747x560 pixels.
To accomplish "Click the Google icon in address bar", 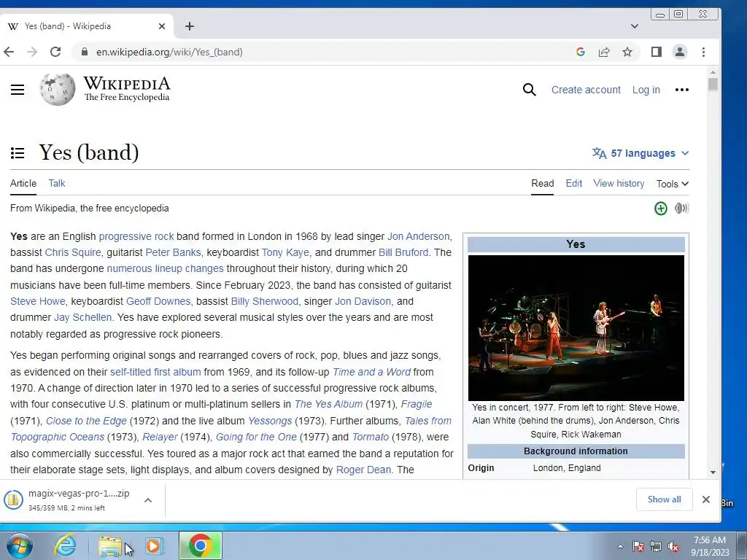I will [x=580, y=52].
